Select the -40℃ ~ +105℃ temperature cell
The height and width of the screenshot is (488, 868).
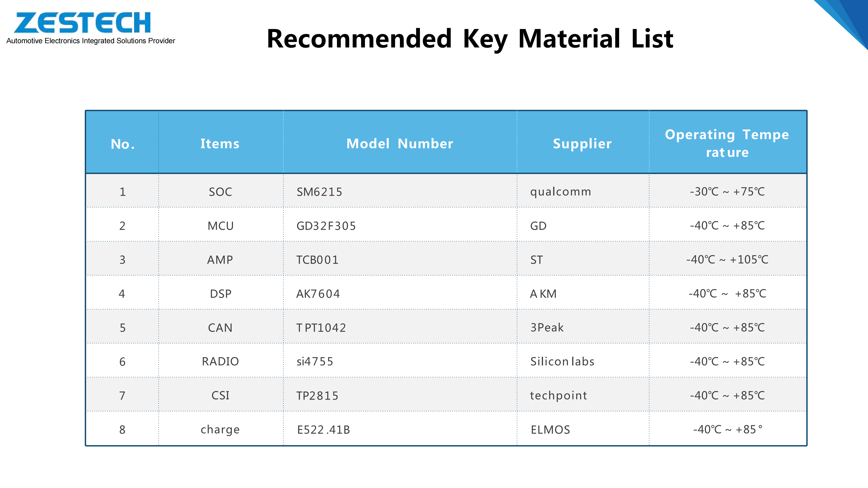pos(727,260)
